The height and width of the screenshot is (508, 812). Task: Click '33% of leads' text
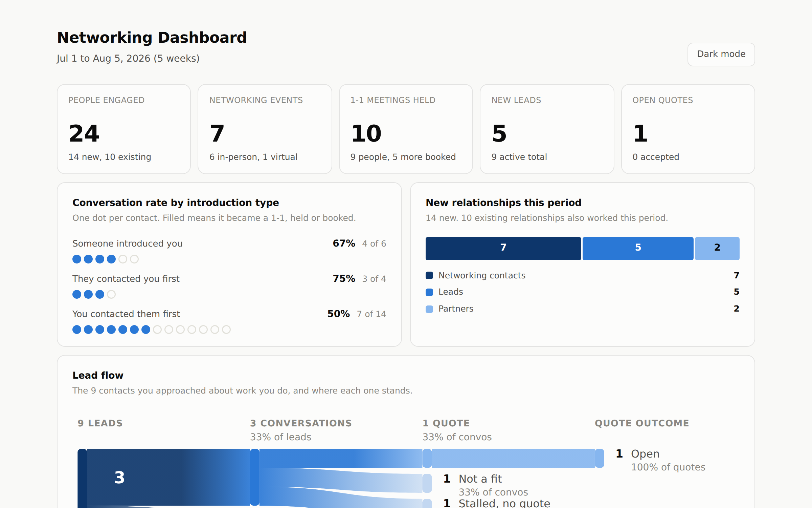tap(280, 437)
